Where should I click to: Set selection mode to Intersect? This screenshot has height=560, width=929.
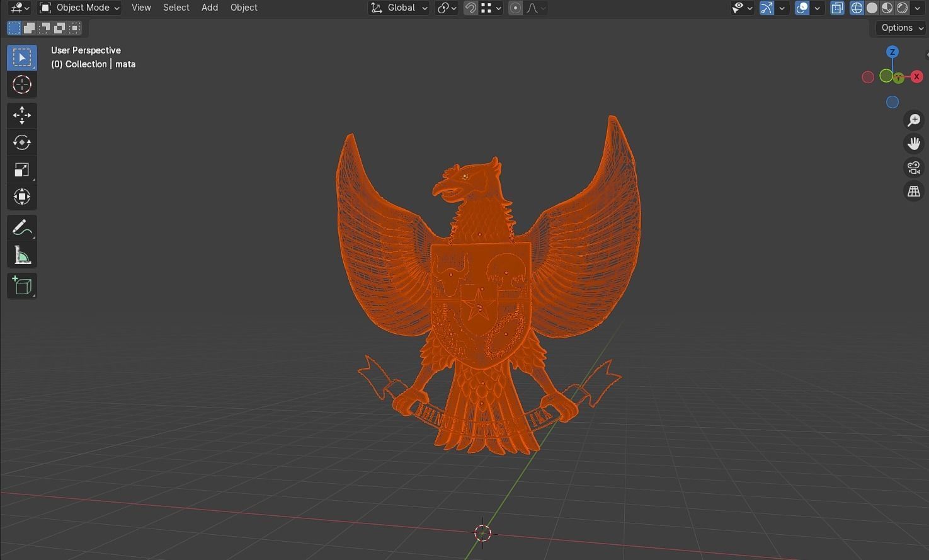pyautogui.click(x=74, y=28)
